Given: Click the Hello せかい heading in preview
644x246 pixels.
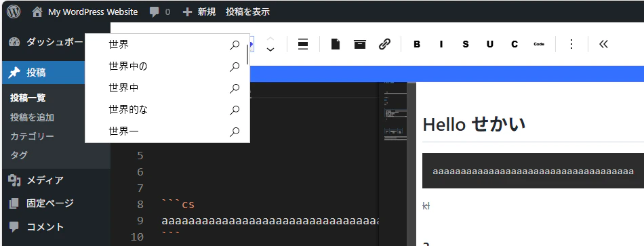Looking at the screenshot, I should point(474,124).
